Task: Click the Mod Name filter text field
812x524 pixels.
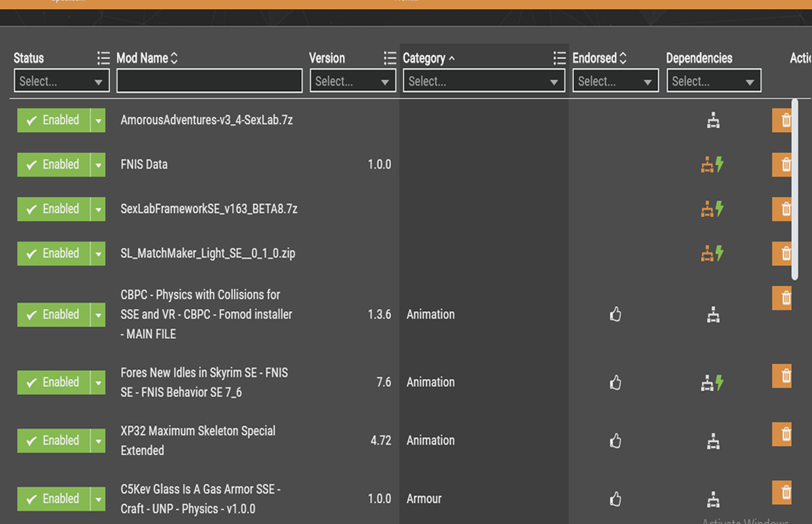Action: pyautogui.click(x=209, y=81)
